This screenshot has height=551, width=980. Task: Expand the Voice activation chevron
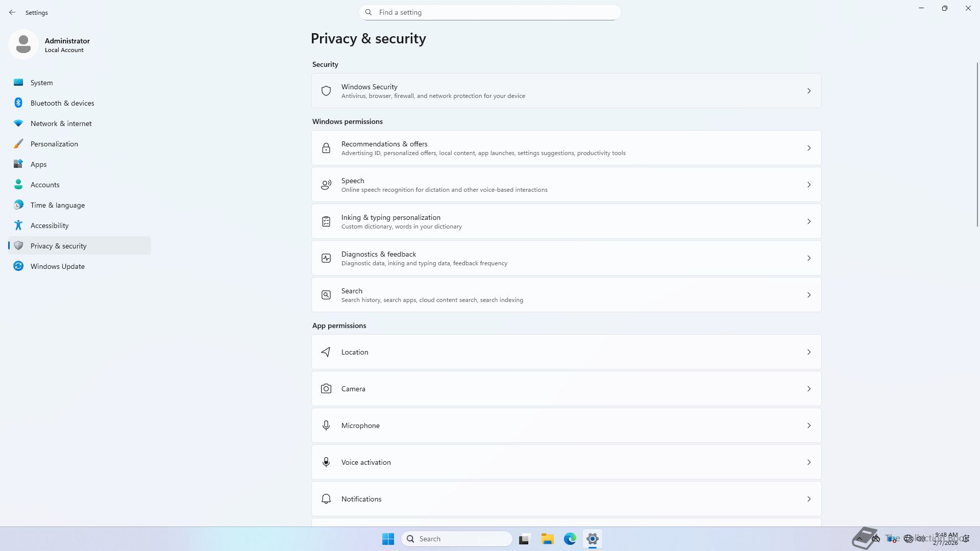tap(809, 462)
